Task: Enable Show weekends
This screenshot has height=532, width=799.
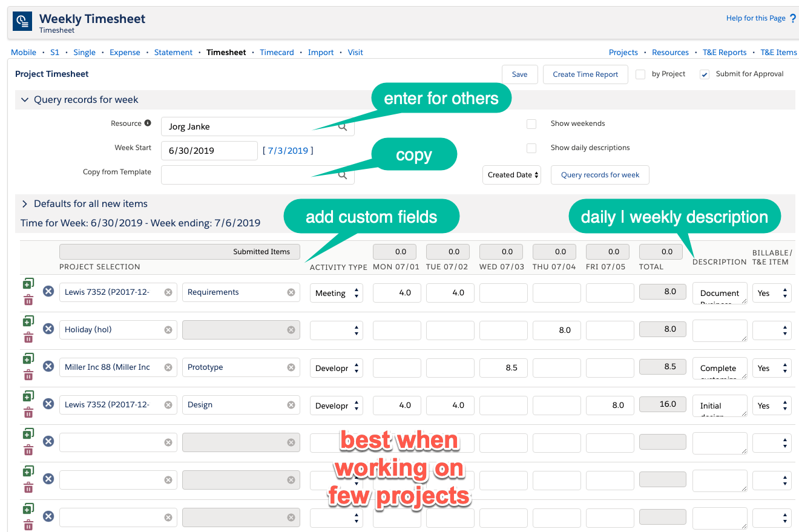Action: click(x=531, y=123)
